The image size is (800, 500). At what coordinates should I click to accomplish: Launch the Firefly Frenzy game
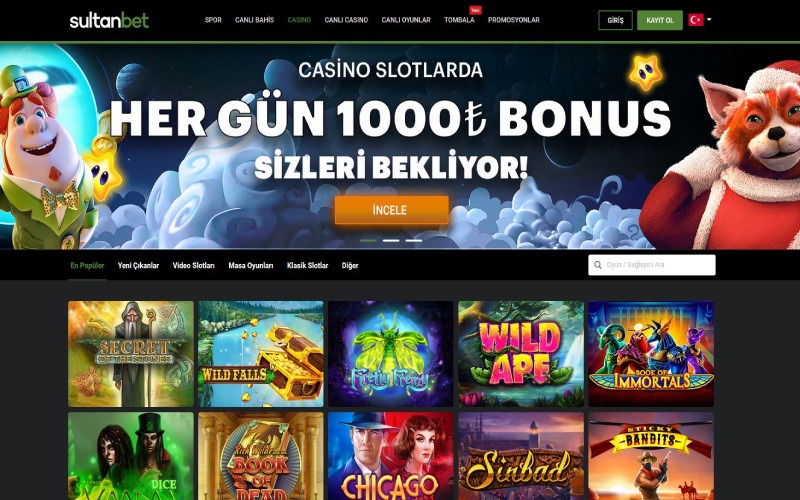tap(390, 354)
